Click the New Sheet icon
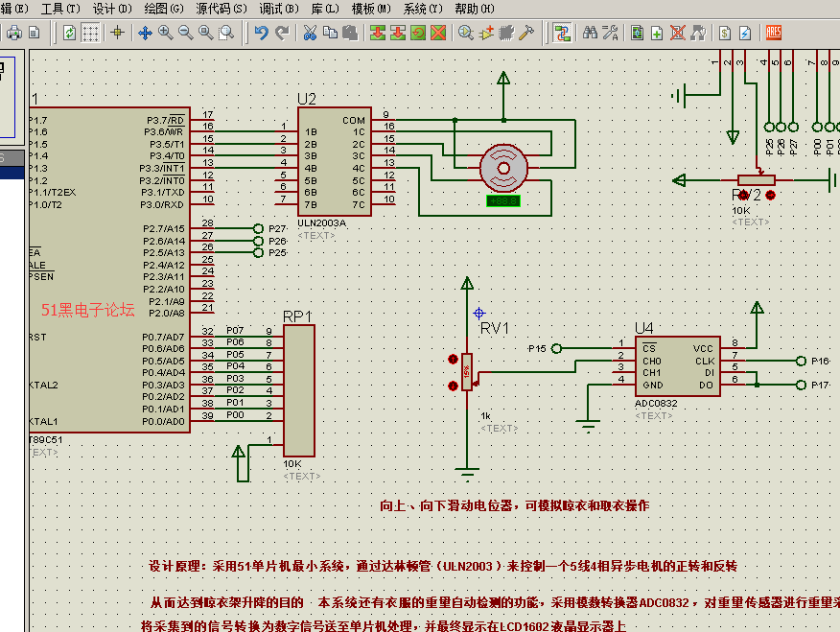This screenshot has height=632, width=840. click(657, 34)
